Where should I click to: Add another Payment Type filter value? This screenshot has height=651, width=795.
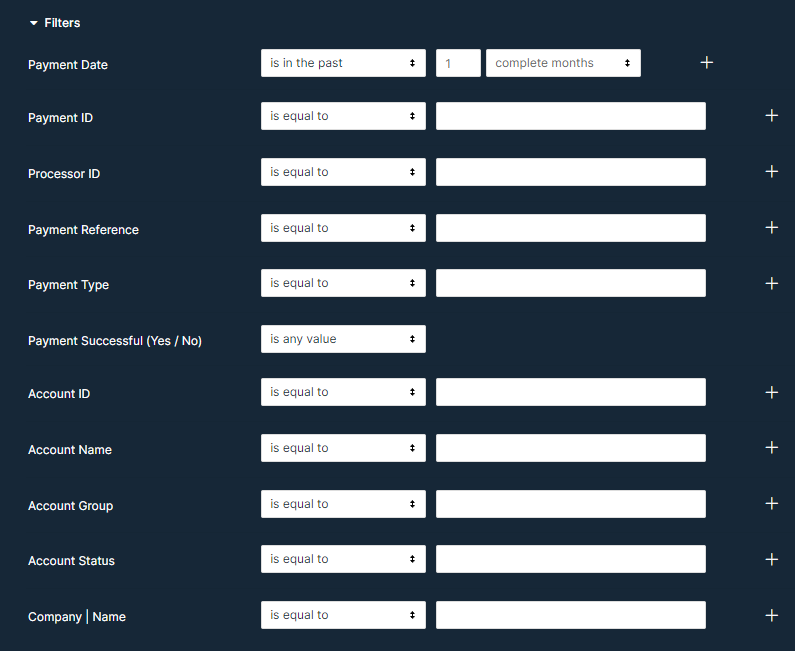point(771,283)
